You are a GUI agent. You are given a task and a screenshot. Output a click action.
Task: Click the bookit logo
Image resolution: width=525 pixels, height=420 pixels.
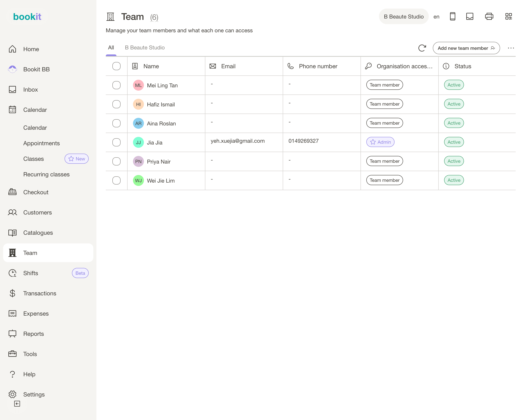tap(27, 17)
